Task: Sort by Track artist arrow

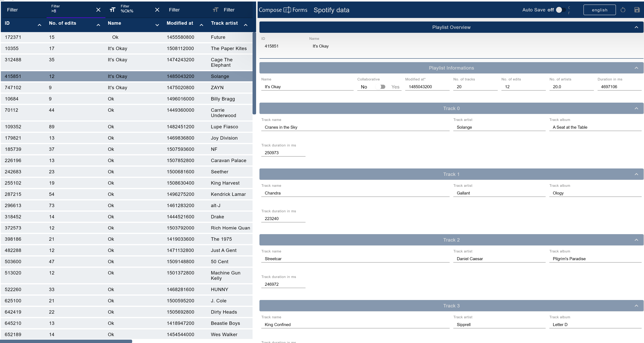Action: [x=245, y=25]
